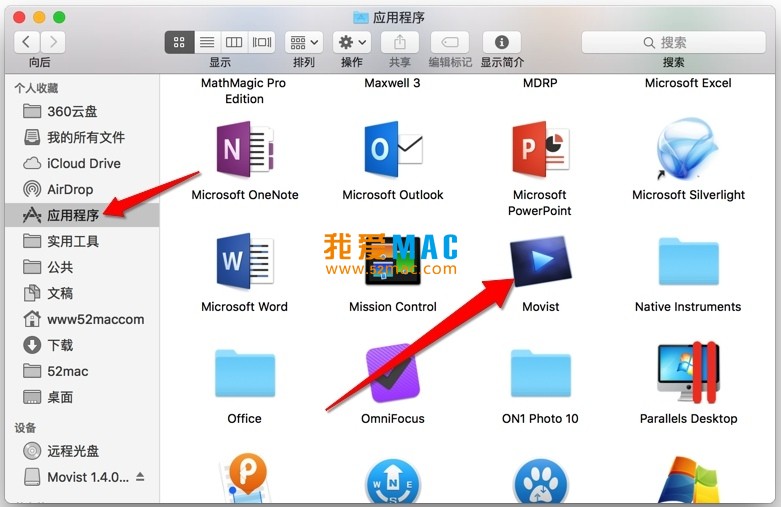
Task: Switch to list view mode
Action: pos(207,42)
